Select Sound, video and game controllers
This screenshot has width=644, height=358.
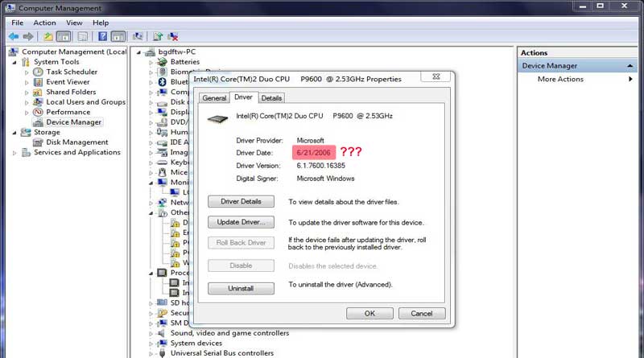pos(229,333)
